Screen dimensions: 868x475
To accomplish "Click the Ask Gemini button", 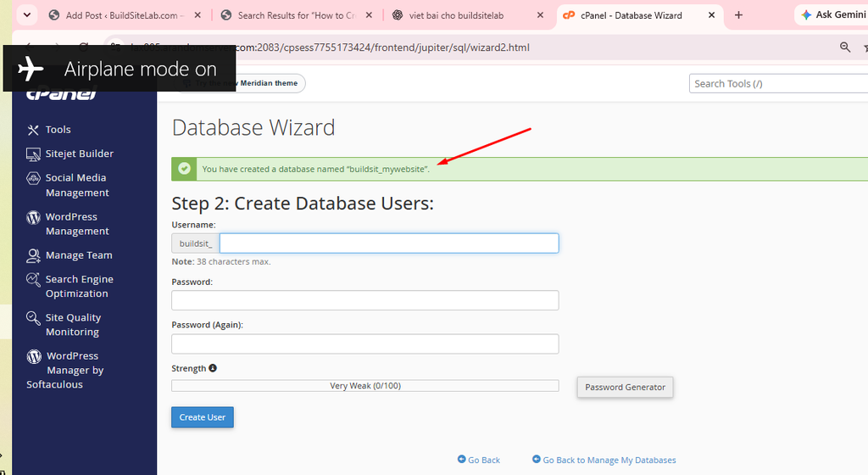I will pos(833,15).
